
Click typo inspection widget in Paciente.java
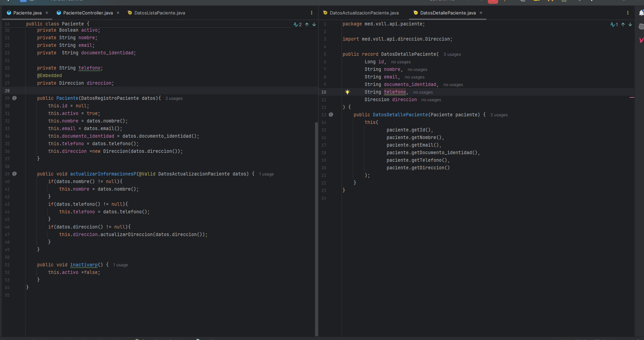[298, 24]
